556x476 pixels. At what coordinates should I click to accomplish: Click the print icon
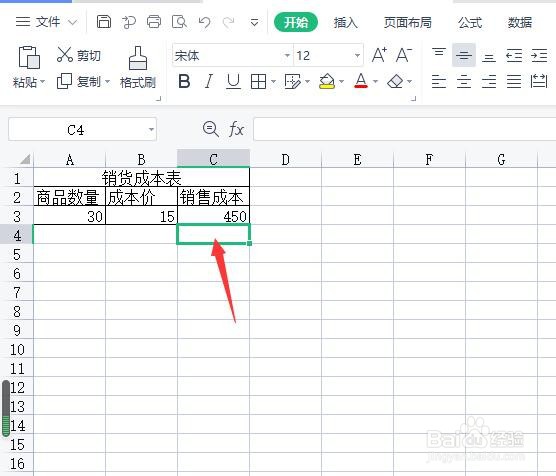154,22
